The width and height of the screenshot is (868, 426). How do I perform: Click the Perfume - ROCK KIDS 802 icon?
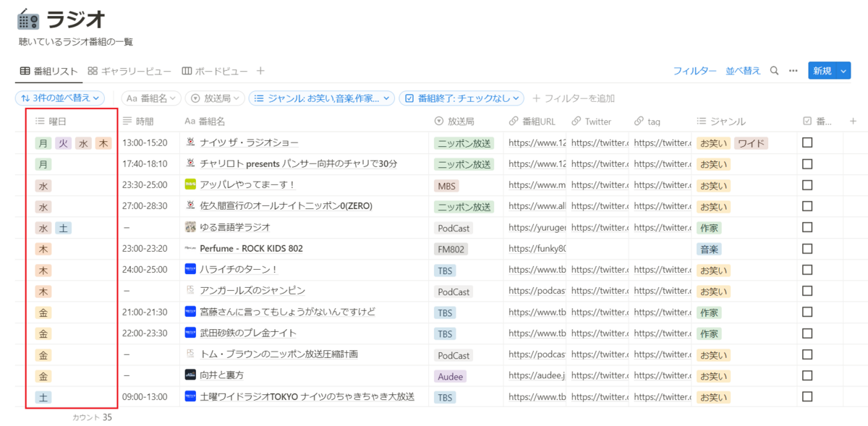click(x=190, y=248)
